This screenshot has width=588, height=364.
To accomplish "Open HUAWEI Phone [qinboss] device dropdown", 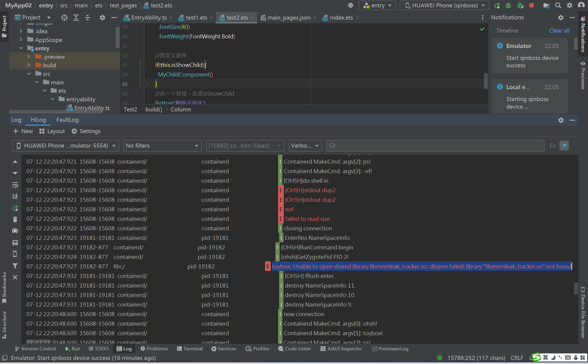I will click(444, 5).
